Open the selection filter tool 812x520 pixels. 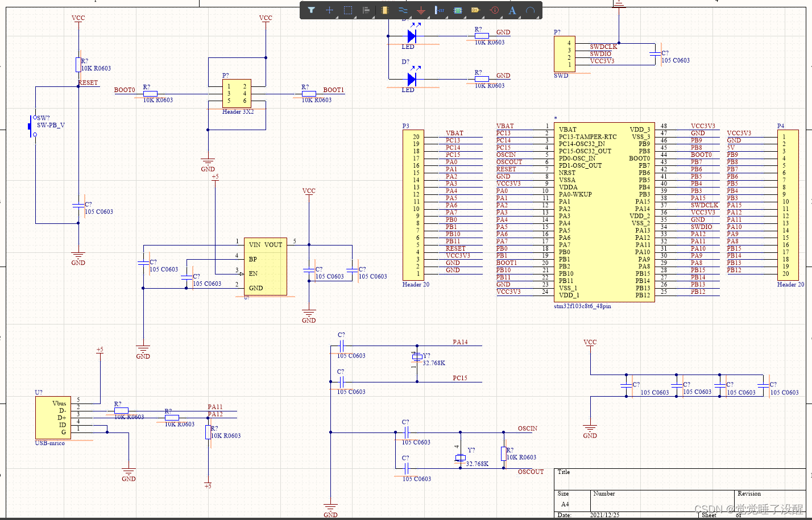(x=311, y=10)
